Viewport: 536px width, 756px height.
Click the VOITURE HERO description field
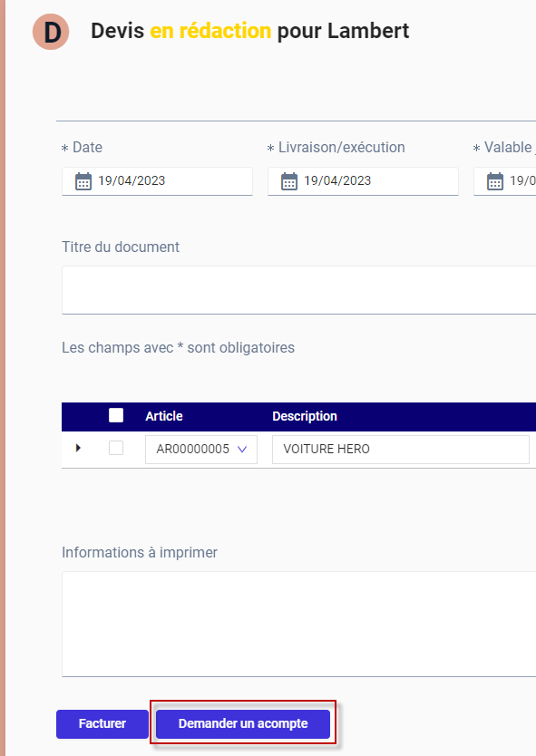401,450
